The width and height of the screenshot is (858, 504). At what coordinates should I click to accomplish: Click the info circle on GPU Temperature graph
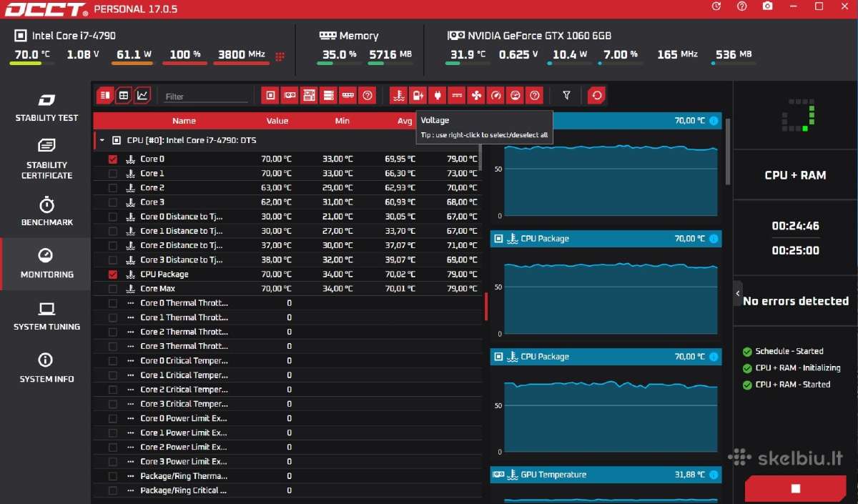[x=713, y=475]
